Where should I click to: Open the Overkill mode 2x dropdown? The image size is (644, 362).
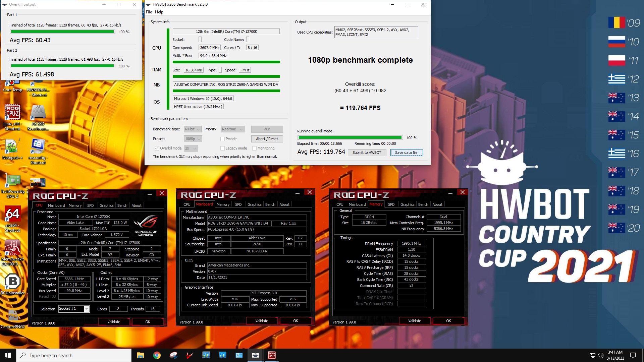[191, 148]
